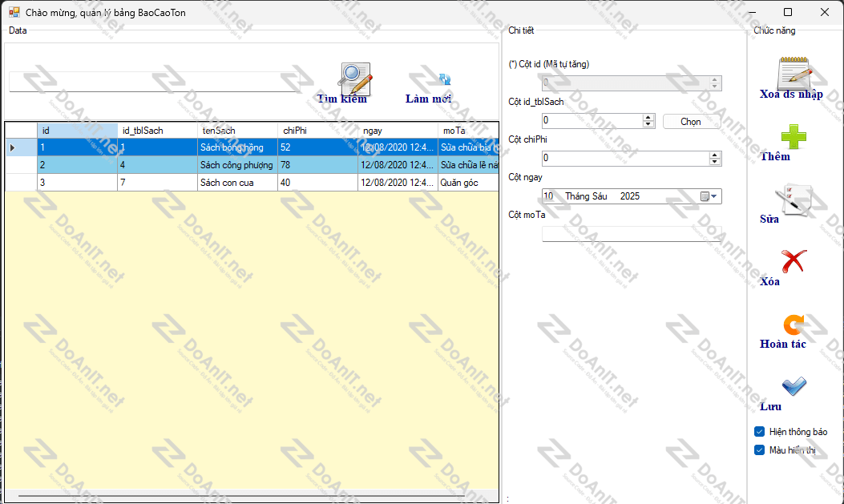The width and height of the screenshot is (844, 504).
Task: Decrease the Cột chiPhi value with down arrow
Action: (x=715, y=162)
